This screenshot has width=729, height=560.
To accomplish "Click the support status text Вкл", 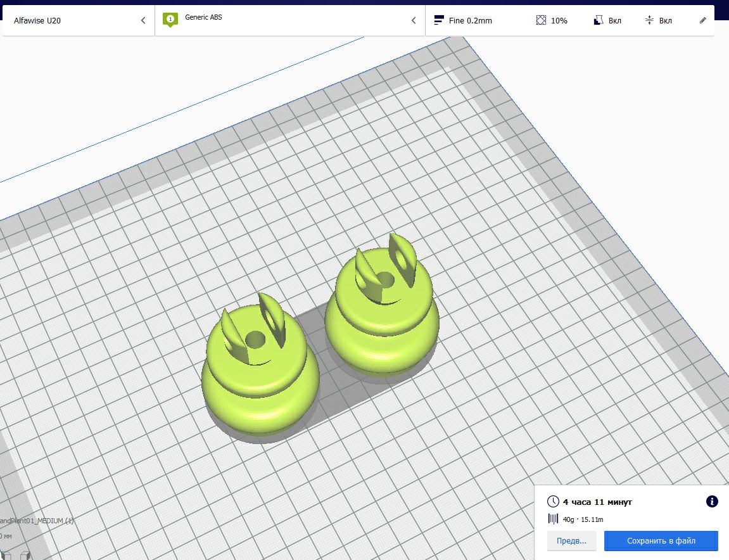I will tap(614, 20).
